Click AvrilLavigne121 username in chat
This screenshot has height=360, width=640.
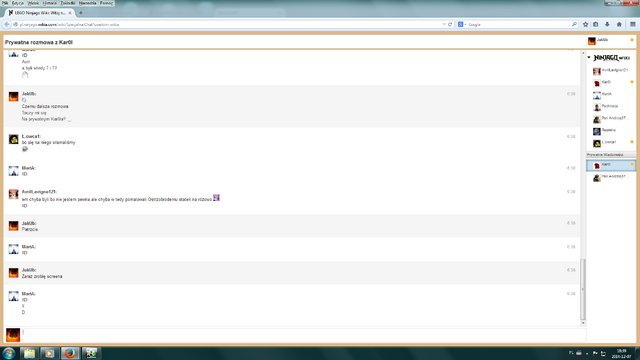tap(39, 192)
